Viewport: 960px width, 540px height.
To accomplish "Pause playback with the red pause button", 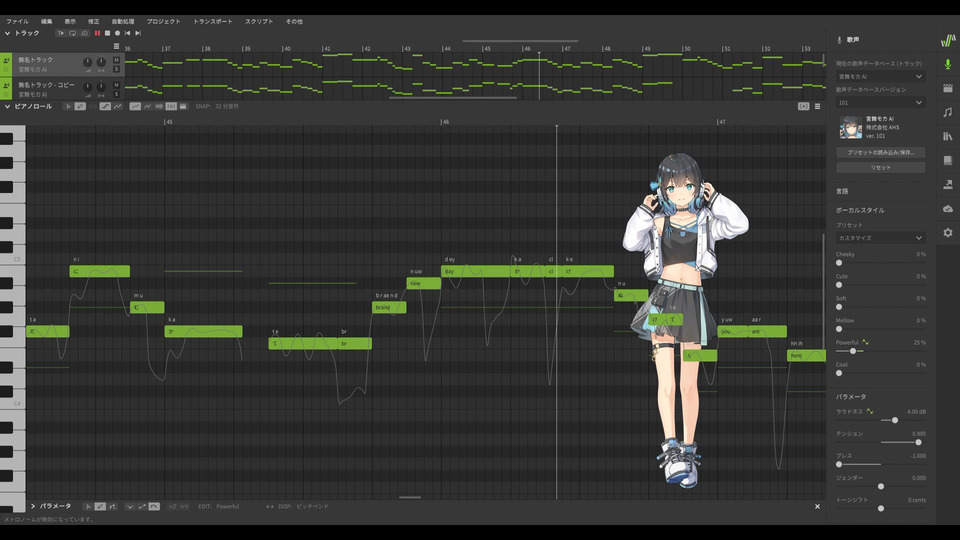I will (97, 33).
